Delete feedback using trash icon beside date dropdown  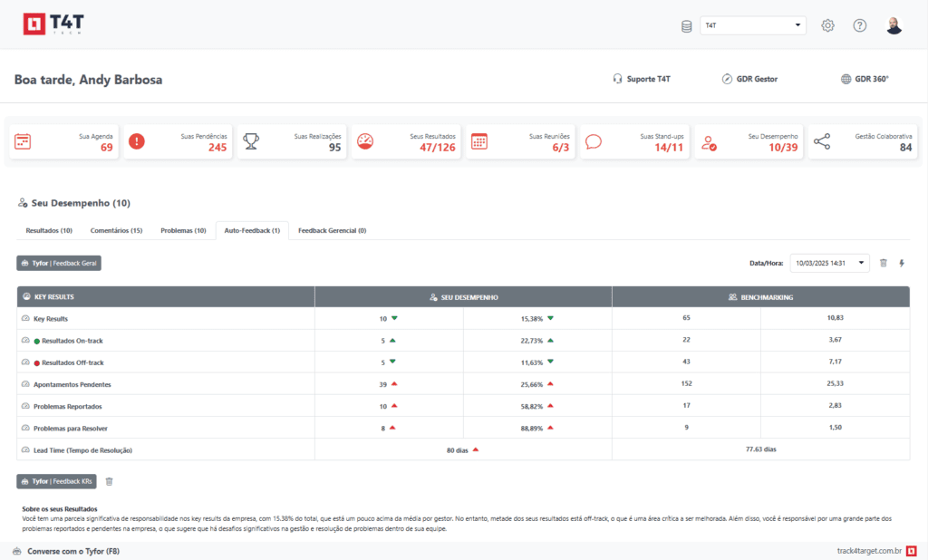pos(884,263)
